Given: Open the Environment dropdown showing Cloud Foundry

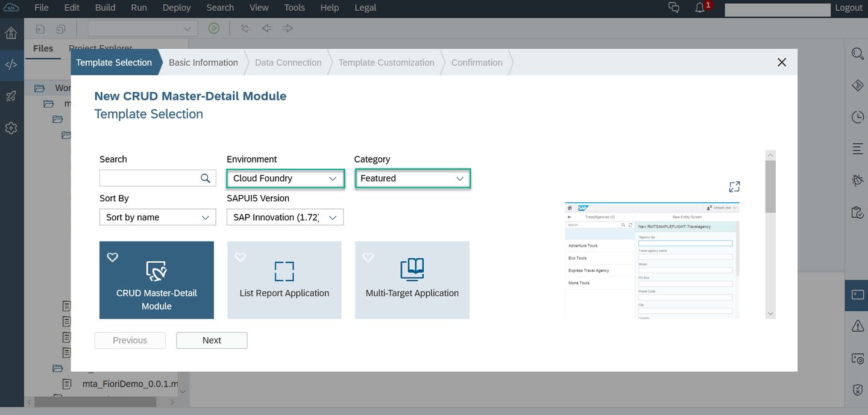Looking at the screenshot, I should click(285, 178).
